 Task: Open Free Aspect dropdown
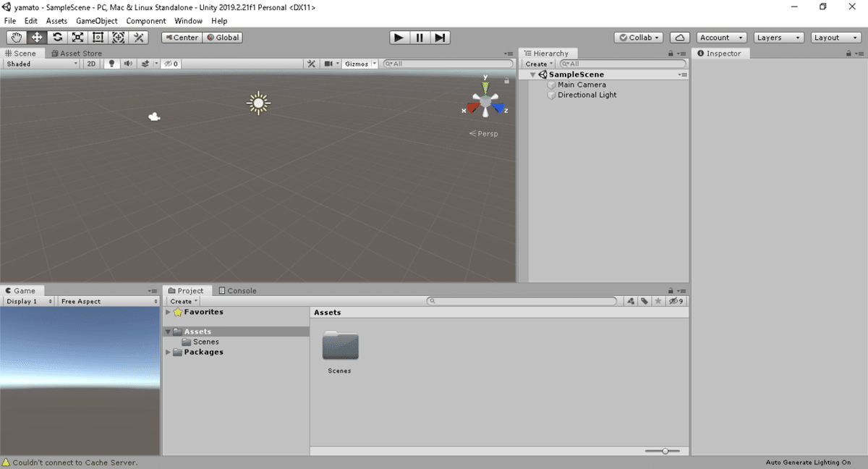click(109, 301)
